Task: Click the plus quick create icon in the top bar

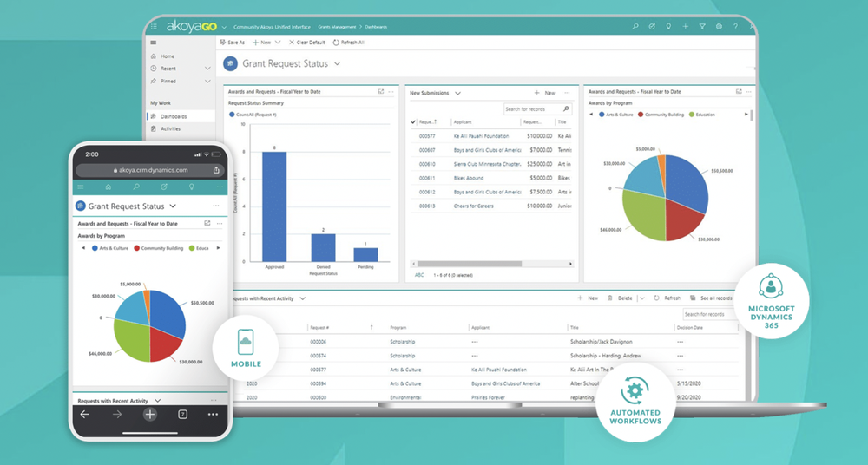Action: [686, 27]
